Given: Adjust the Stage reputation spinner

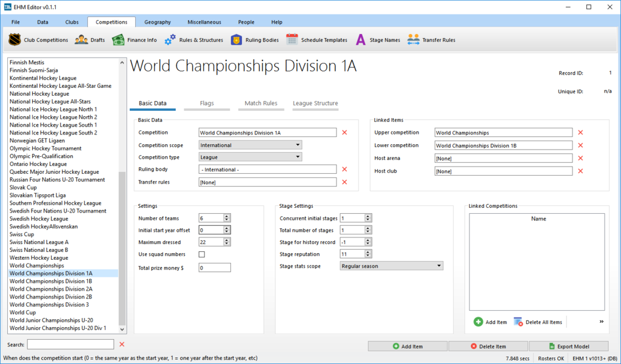Looking at the screenshot, I should click(x=368, y=254).
